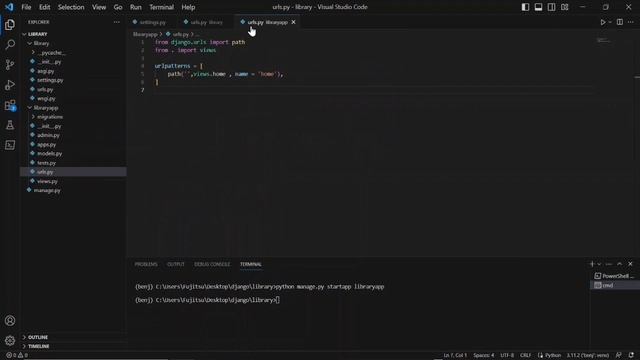The height and width of the screenshot is (360, 640).
Task: Click the Spaces: 4 indentation setting
Action: click(x=484, y=355)
